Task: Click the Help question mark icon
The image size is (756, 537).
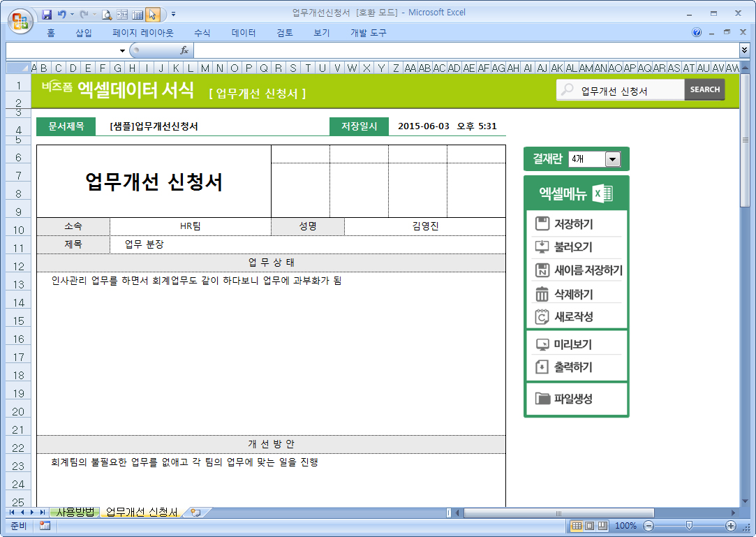Action: tap(697, 33)
